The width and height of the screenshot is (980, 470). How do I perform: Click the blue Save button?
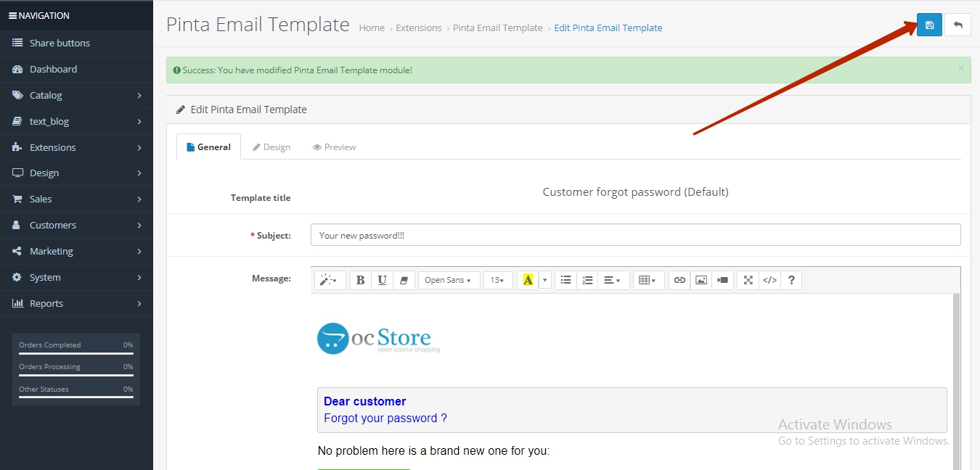[x=929, y=25]
